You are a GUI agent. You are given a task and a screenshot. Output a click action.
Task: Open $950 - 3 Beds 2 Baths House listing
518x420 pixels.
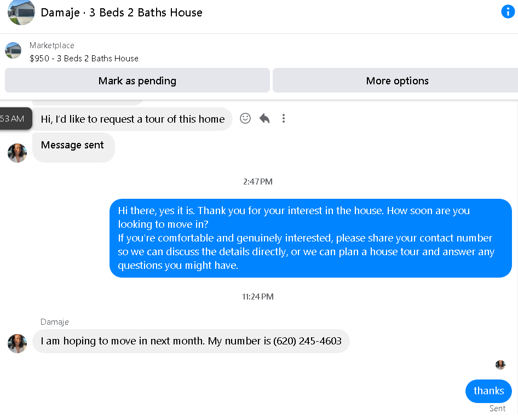(x=84, y=59)
